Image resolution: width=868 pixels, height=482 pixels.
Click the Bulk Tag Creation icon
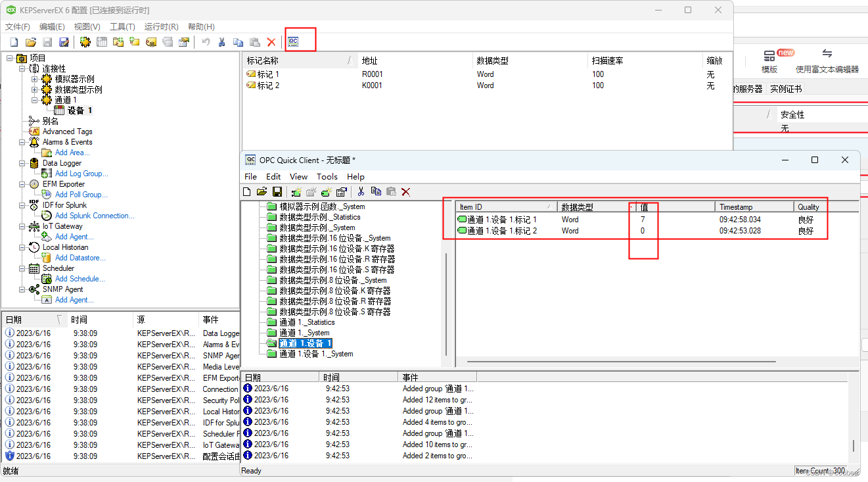[151, 42]
